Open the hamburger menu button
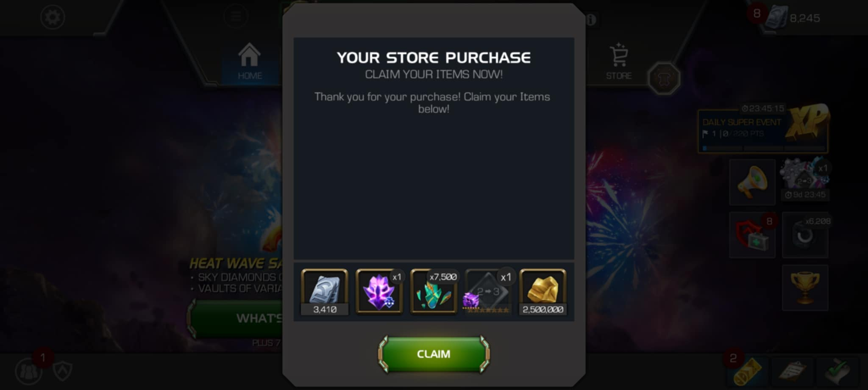Viewport: 868px width, 390px height. click(x=236, y=17)
